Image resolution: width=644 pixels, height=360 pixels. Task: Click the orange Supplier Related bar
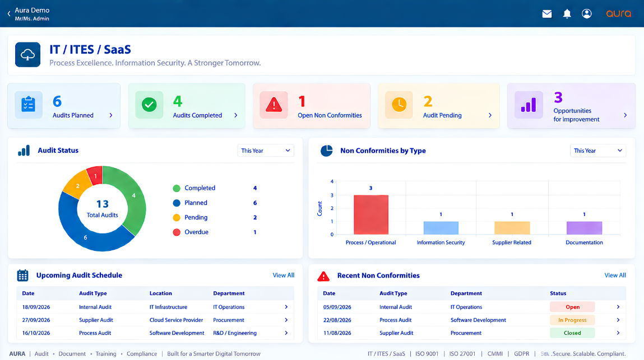[512, 228]
